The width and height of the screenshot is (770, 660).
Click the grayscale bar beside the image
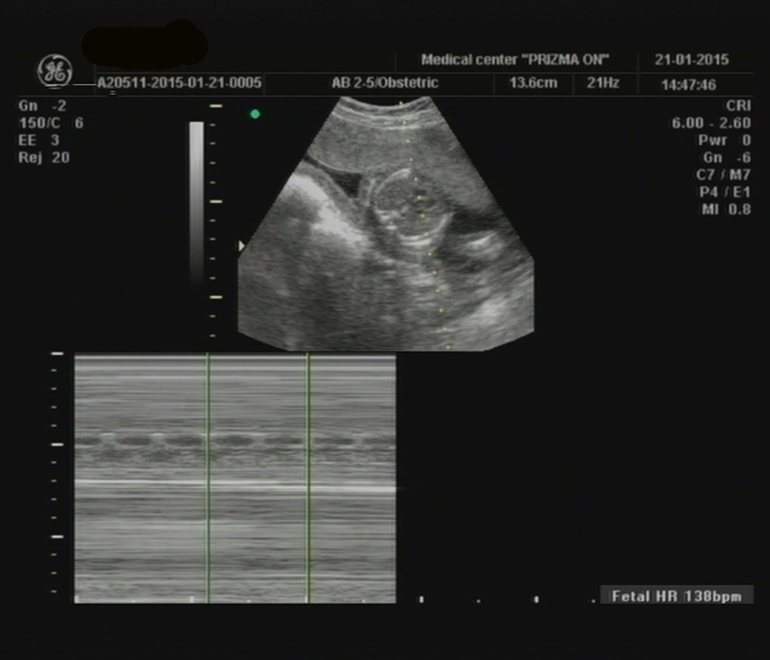pyautogui.click(x=196, y=200)
